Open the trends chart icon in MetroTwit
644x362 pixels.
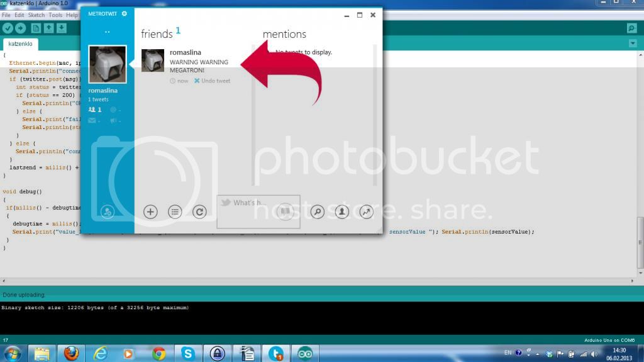coord(367,212)
